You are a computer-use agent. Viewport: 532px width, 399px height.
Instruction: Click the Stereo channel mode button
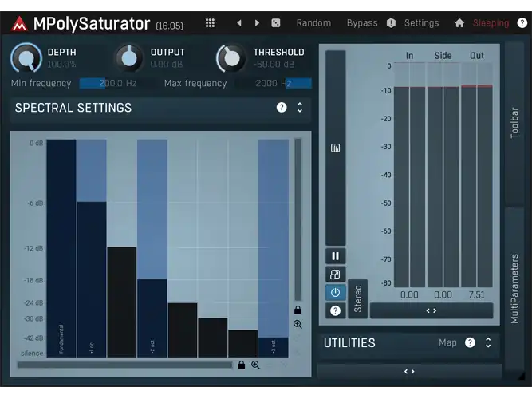[357, 298]
